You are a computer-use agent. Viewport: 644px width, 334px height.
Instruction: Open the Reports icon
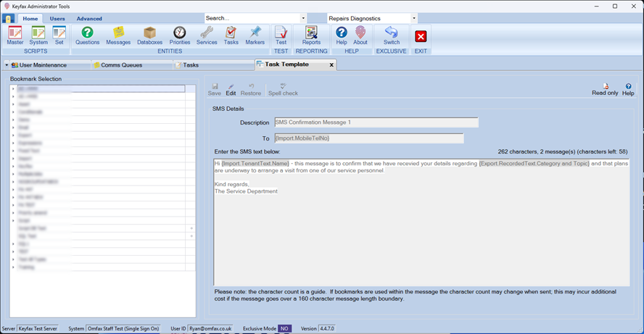[x=311, y=36]
